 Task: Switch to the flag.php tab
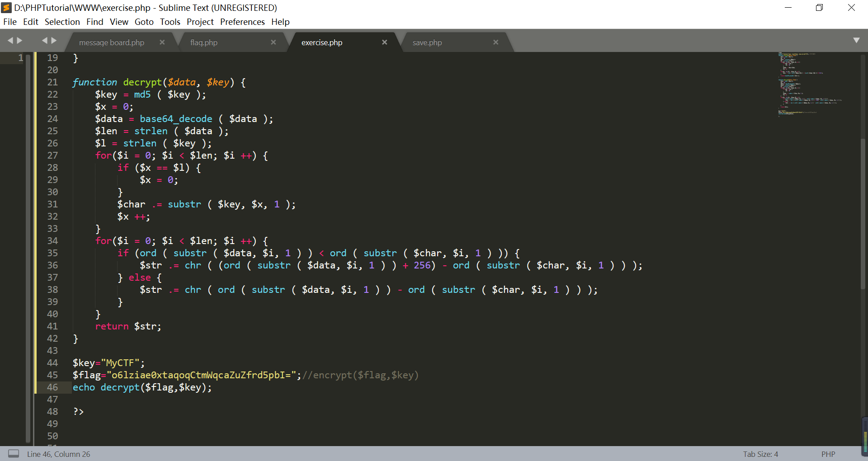point(204,42)
